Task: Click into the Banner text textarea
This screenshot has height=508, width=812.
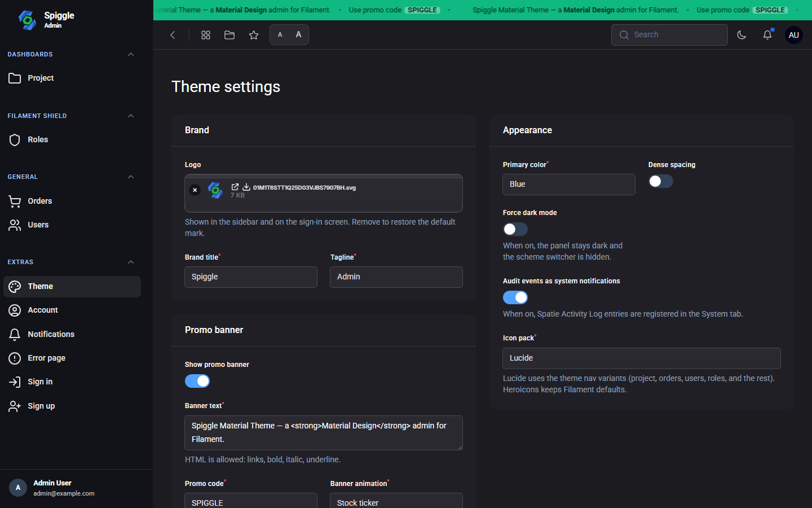Action: 324,433
